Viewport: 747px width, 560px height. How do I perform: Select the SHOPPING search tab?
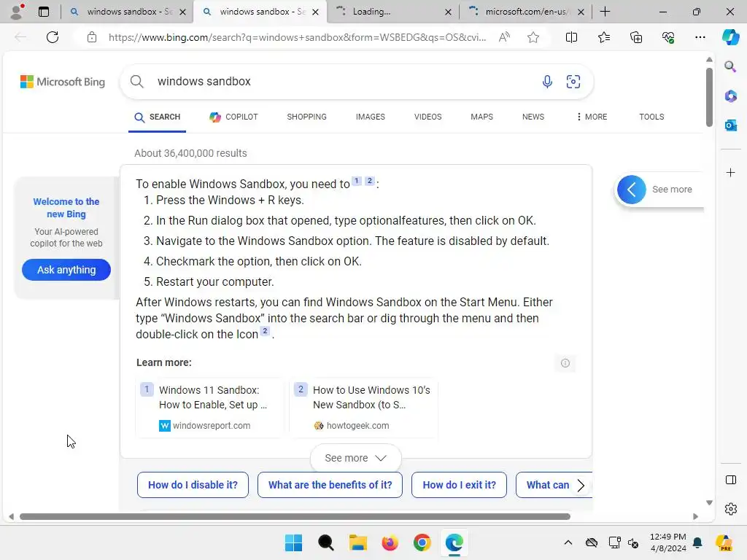coord(307,117)
